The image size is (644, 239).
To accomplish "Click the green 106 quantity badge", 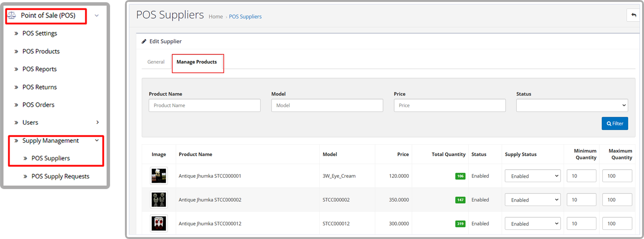I will click(460, 176).
